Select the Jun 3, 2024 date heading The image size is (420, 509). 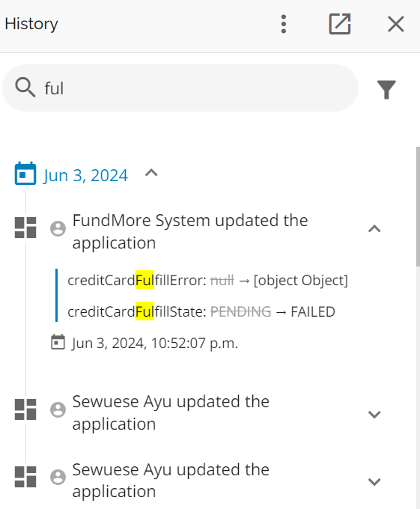[x=85, y=175]
